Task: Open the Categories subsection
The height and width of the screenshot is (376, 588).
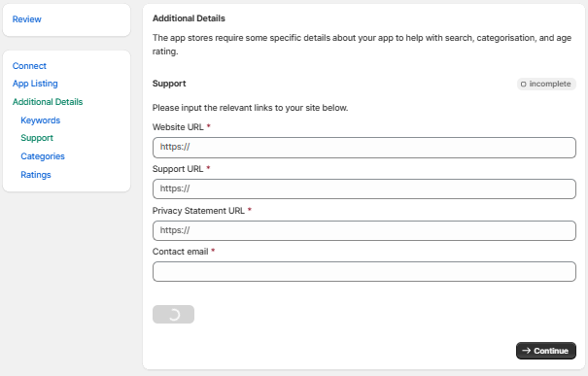Action: (x=43, y=156)
